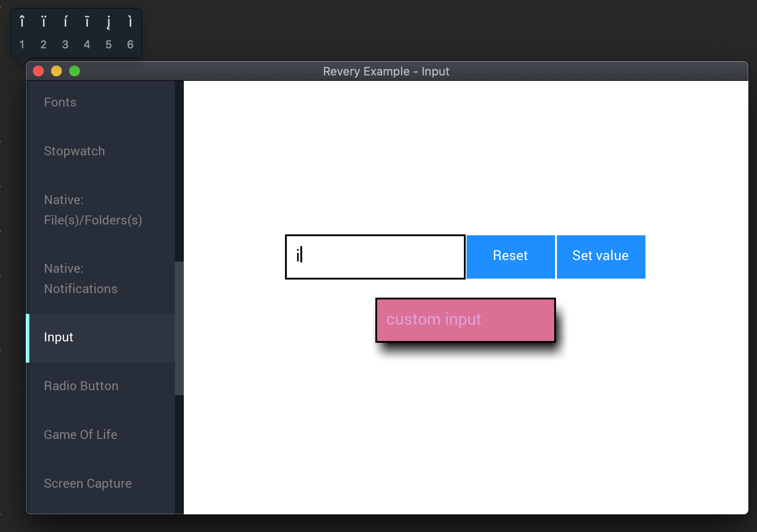The height and width of the screenshot is (532, 757).
Task: Click the Set value button
Action: 601,257
